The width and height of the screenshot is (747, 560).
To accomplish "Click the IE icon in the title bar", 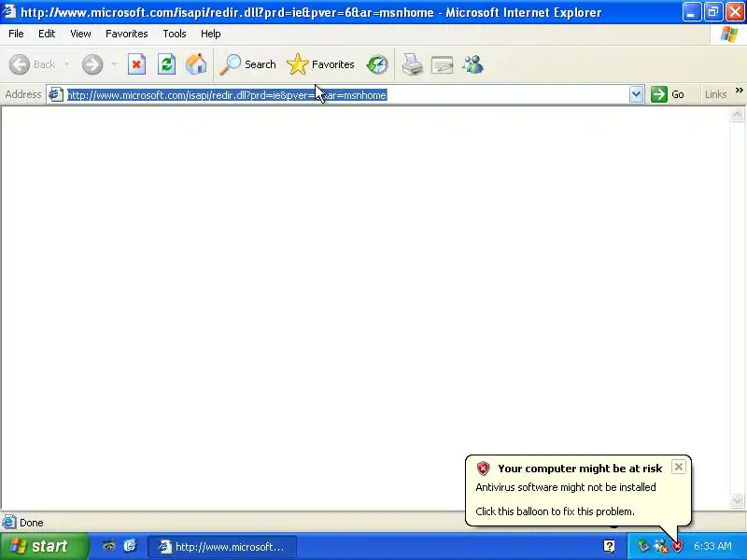I will click(9, 11).
